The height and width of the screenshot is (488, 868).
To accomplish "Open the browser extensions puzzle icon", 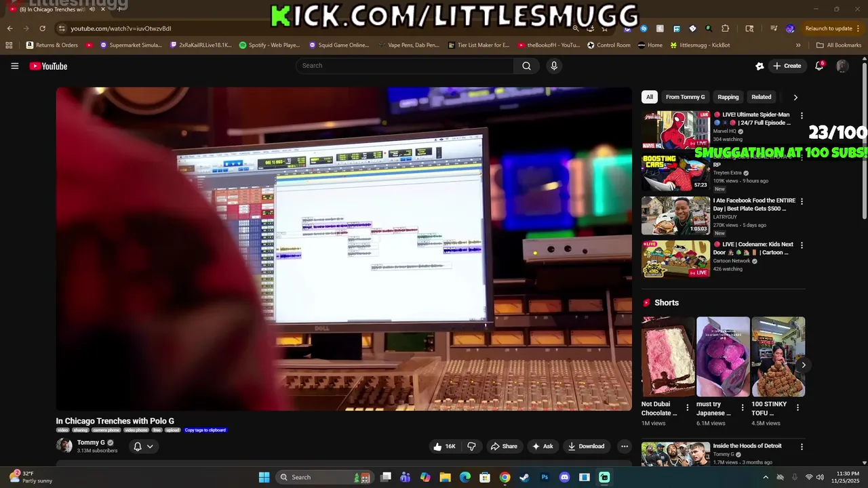I will pos(725,28).
